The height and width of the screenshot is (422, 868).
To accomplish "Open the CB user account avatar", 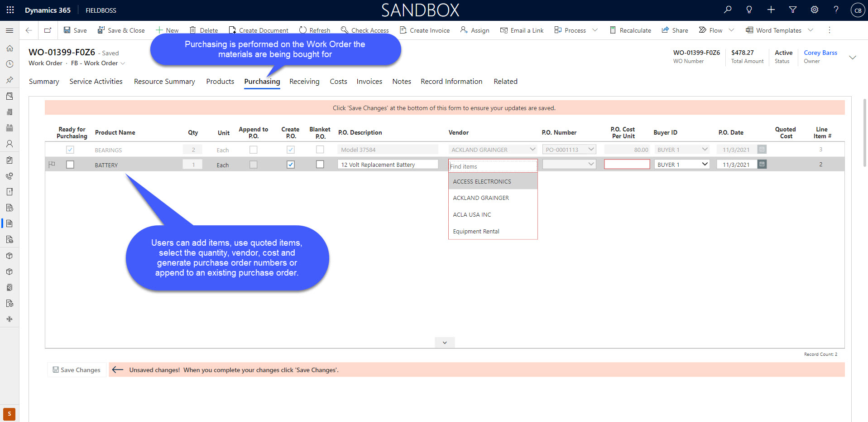I will click(858, 10).
